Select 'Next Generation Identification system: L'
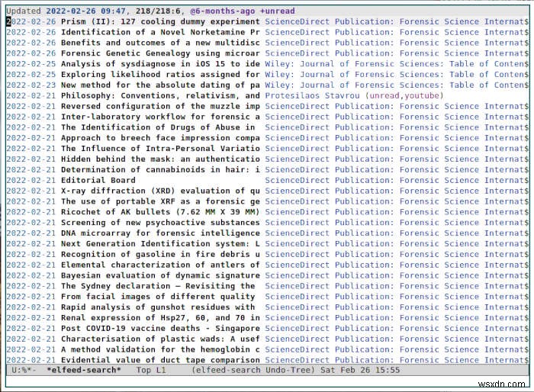Screen dimensions: 534x392 point(160,243)
